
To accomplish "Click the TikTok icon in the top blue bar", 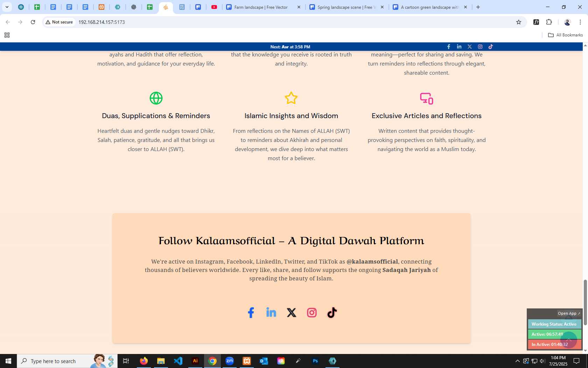I will coord(491,47).
